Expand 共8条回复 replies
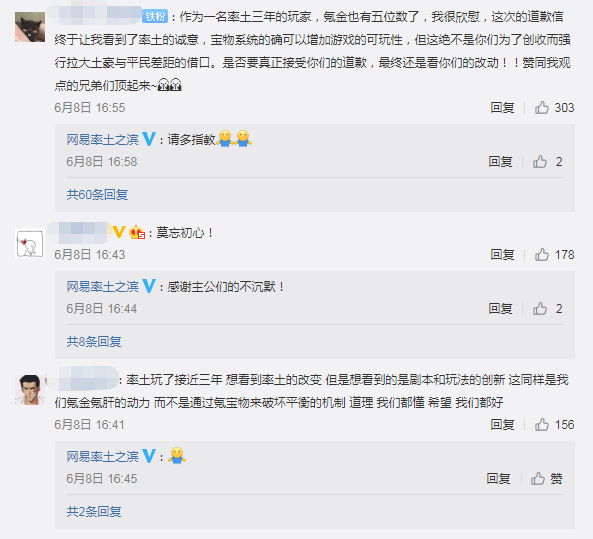This screenshot has width=593, height=539. click(94, 342)
